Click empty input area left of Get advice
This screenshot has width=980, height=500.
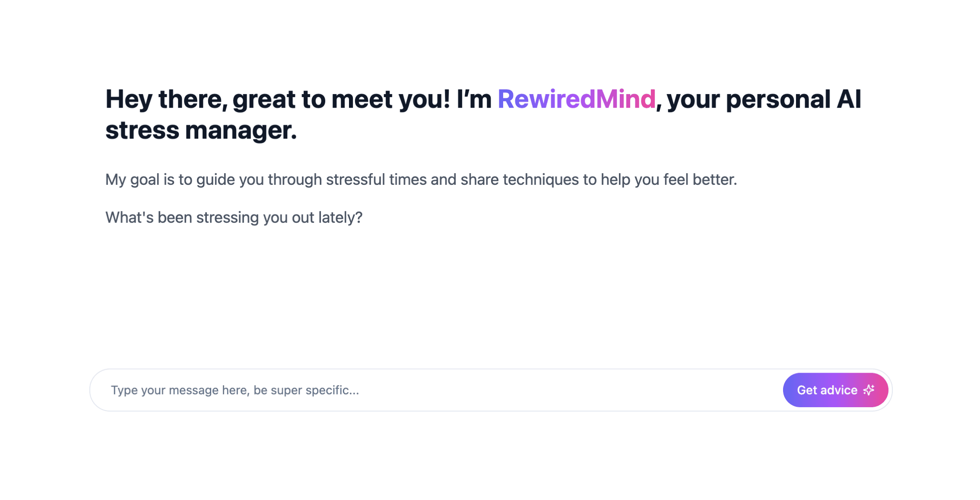[x=561, y=390]
